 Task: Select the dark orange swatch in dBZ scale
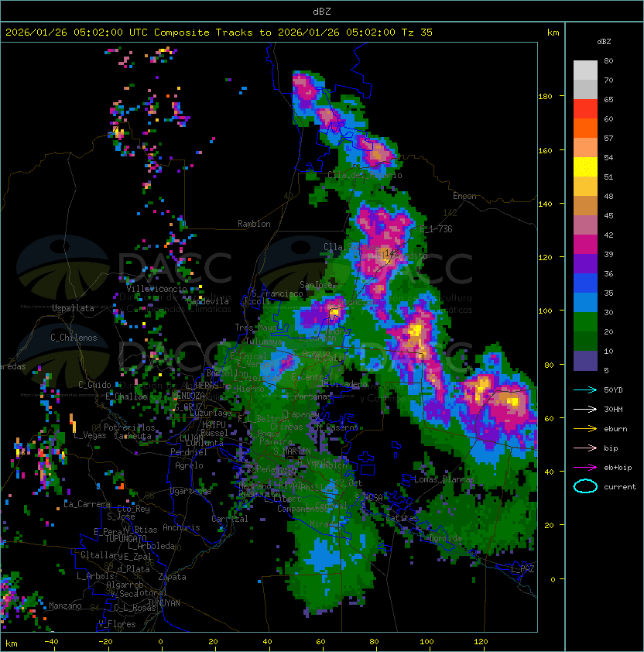[x=585, y=129]
